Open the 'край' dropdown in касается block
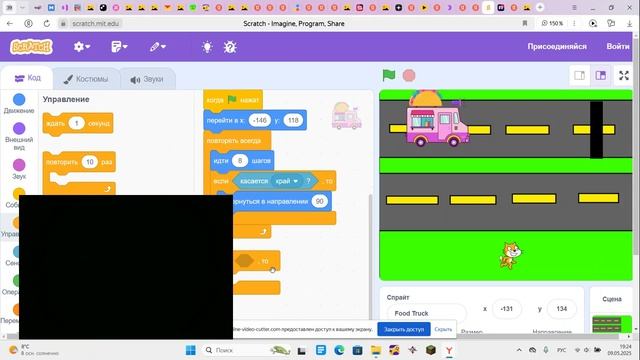Viewport: 640px width, 360px height. point(287,181)
